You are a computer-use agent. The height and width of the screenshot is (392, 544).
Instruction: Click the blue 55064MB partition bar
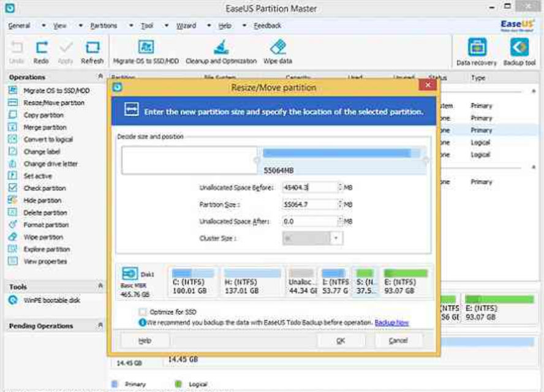(x=341, y=153)
